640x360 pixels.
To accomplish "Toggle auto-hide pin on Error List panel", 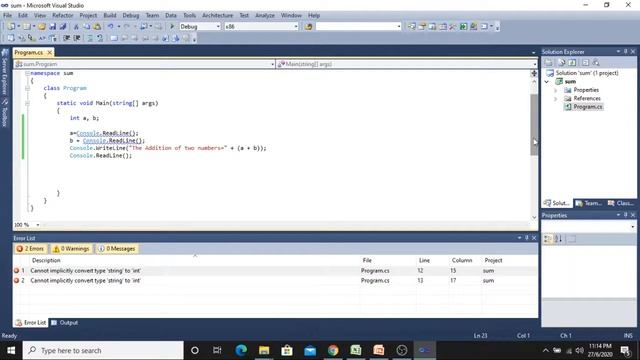I will tap(527, 238).
